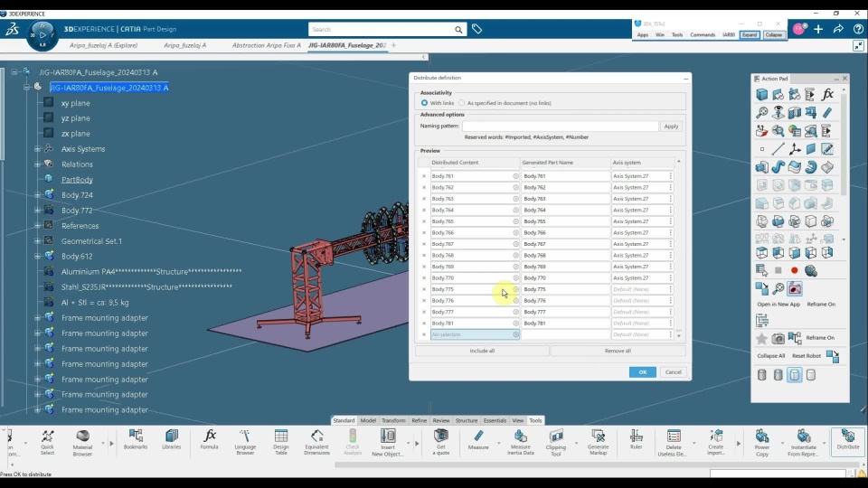The height and width of the screenshot is (488, 868).
Task: Click Apply next to Naming pattern
Action: coord(671,127)
